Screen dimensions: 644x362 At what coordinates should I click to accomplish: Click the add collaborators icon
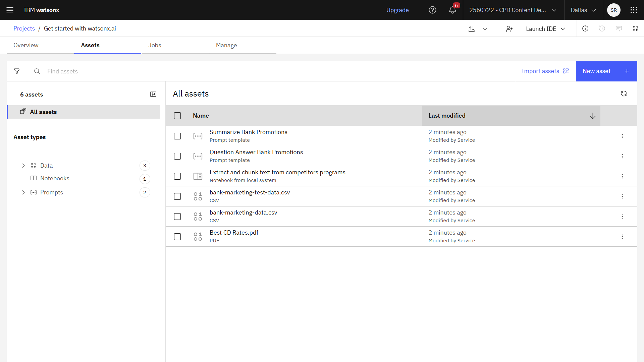(x=509, y=29)
